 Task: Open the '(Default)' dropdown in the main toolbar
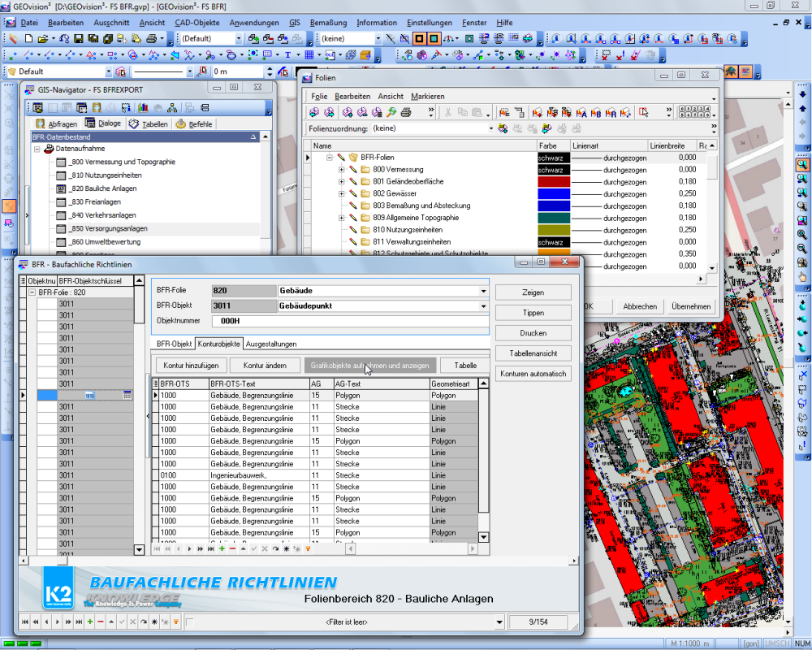[x=238, y=38]
